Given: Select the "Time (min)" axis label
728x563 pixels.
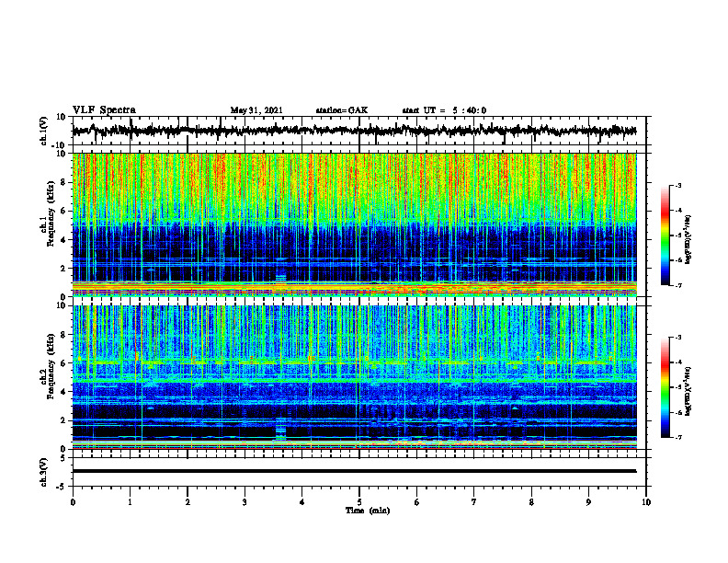Looking at the screenshot, I should pos(368,511).
